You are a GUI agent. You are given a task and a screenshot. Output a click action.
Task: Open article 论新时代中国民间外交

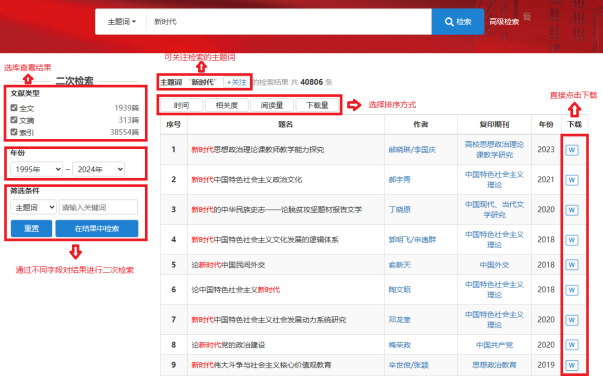(x=228, y=265)
